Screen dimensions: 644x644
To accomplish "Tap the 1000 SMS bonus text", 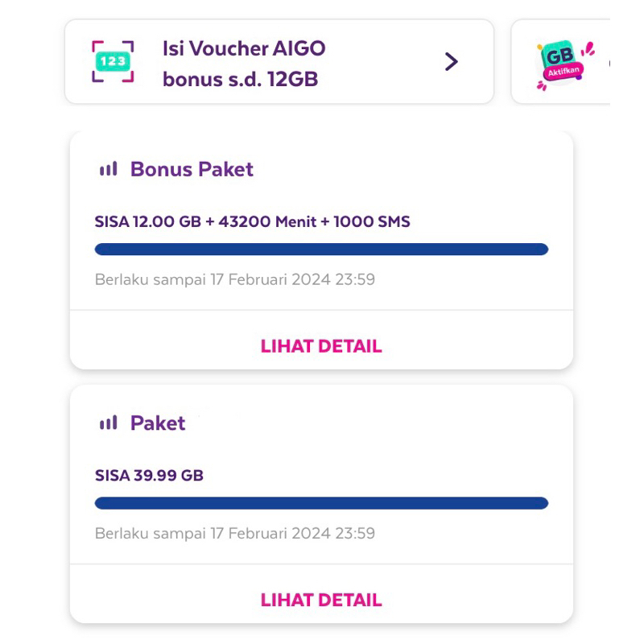I will click(373, 221).
